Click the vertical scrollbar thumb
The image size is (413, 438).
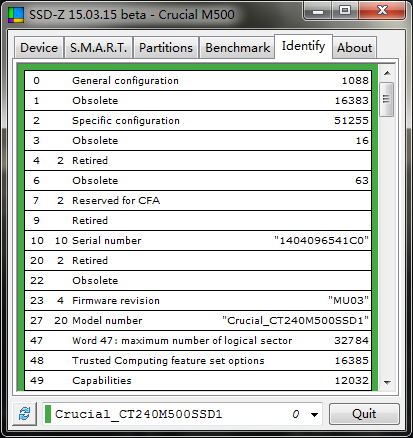[387, 99]
